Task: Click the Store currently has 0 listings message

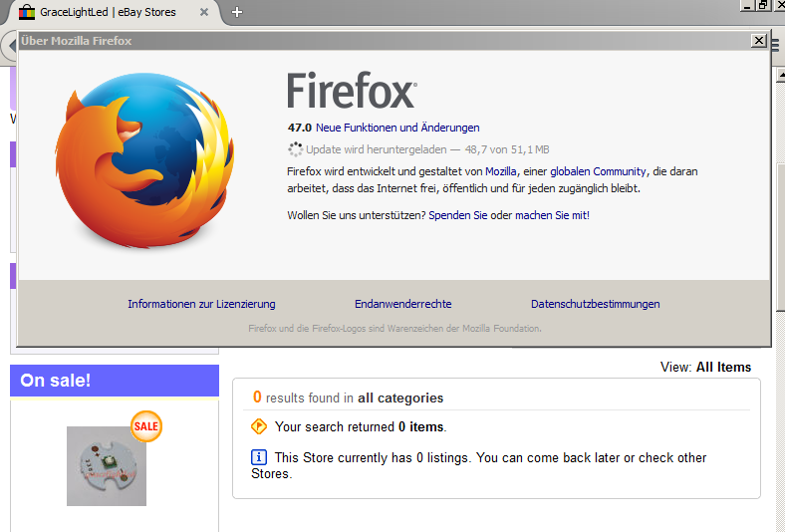Action: pos(478,465)
